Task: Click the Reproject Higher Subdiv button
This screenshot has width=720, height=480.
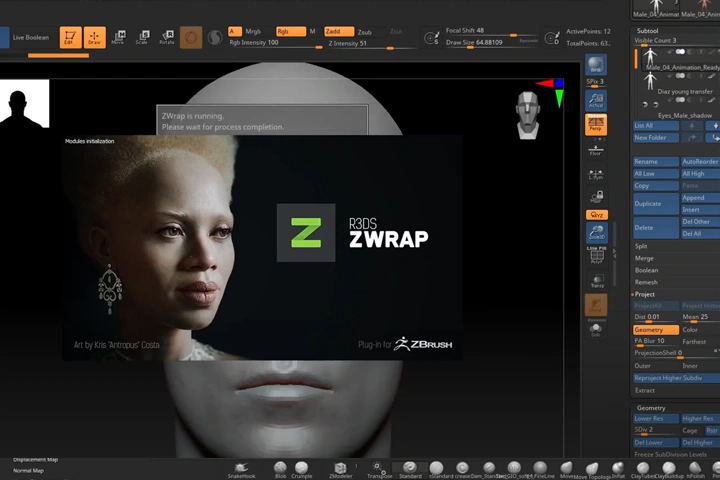Action: coord(676,378)
